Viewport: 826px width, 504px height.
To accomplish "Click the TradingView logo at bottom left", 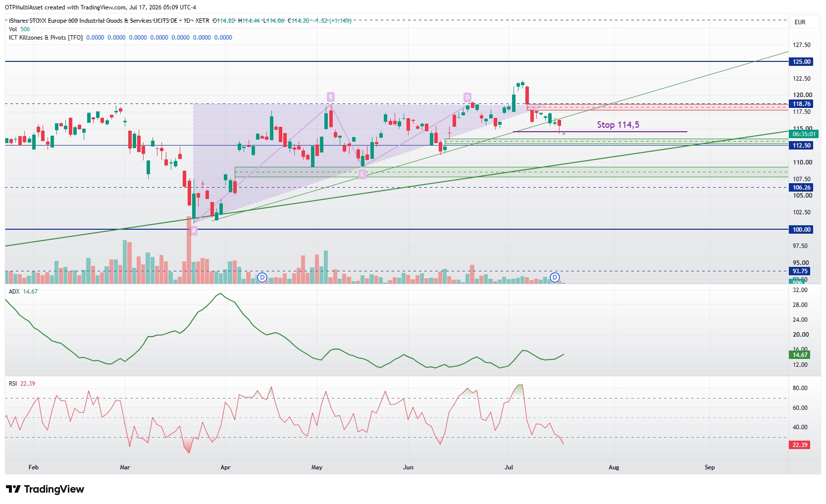I will [x=45, y=489].
